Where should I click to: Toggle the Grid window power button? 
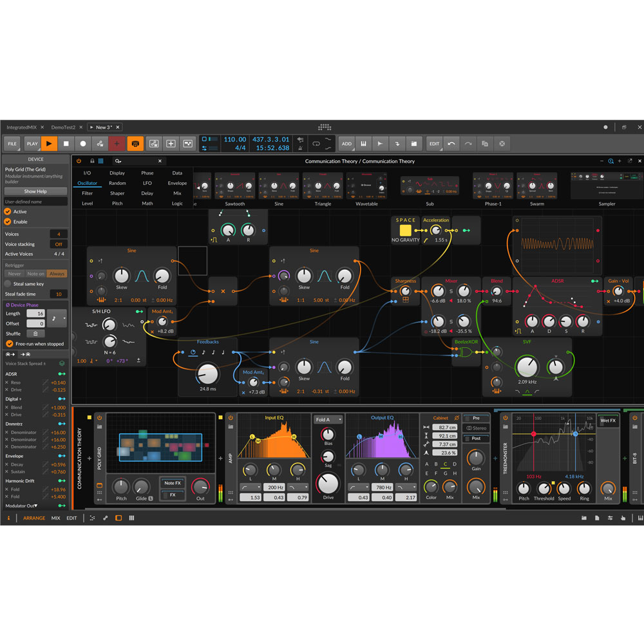point(79,161)
